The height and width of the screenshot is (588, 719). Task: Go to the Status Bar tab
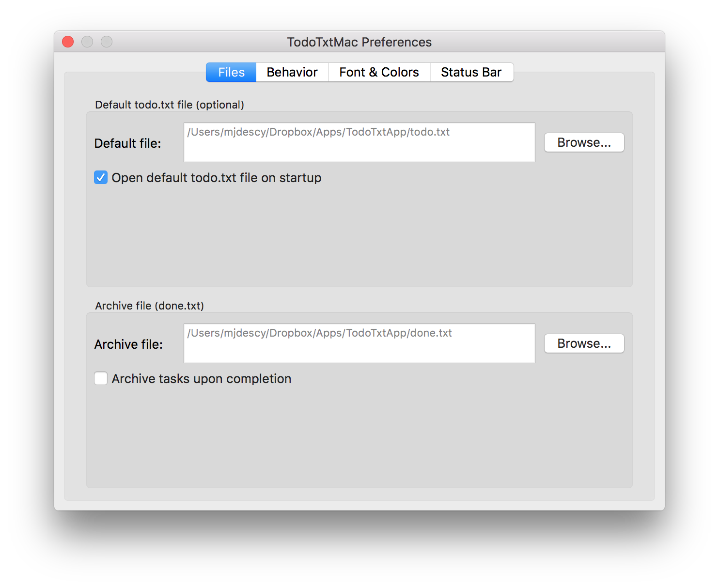click(x=471, y=72)
